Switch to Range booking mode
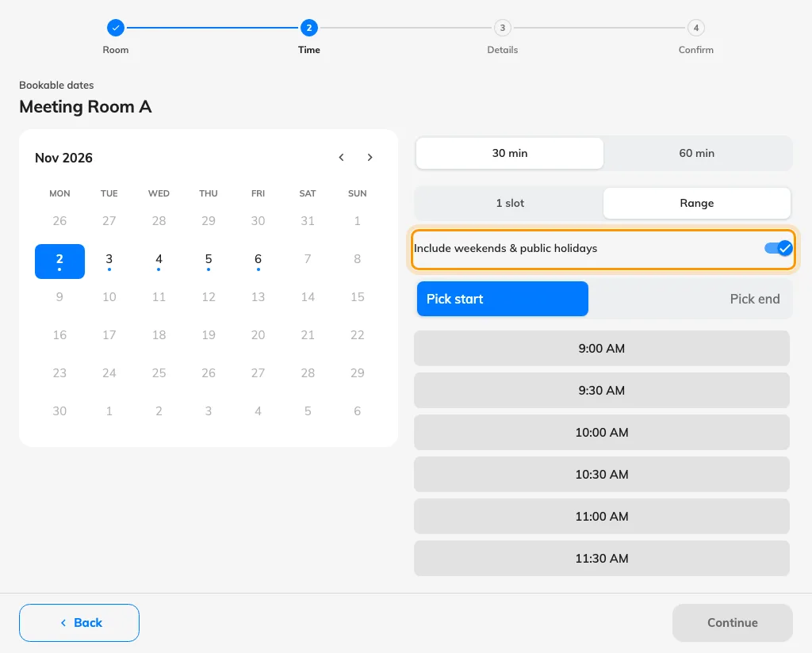This screenshot has height=653, width=812. pyautogui.click(x=696, y=203)
